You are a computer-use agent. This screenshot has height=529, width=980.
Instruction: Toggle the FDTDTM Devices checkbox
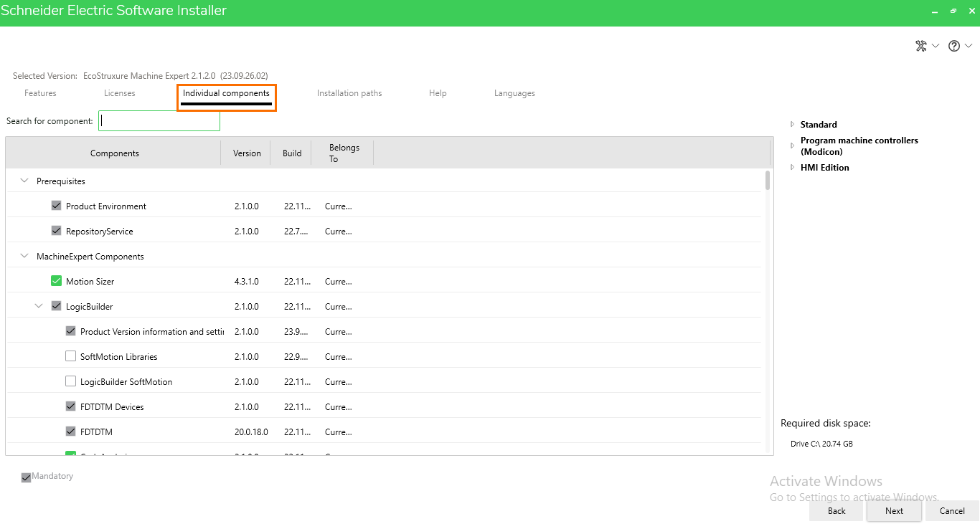coord(71,406)
